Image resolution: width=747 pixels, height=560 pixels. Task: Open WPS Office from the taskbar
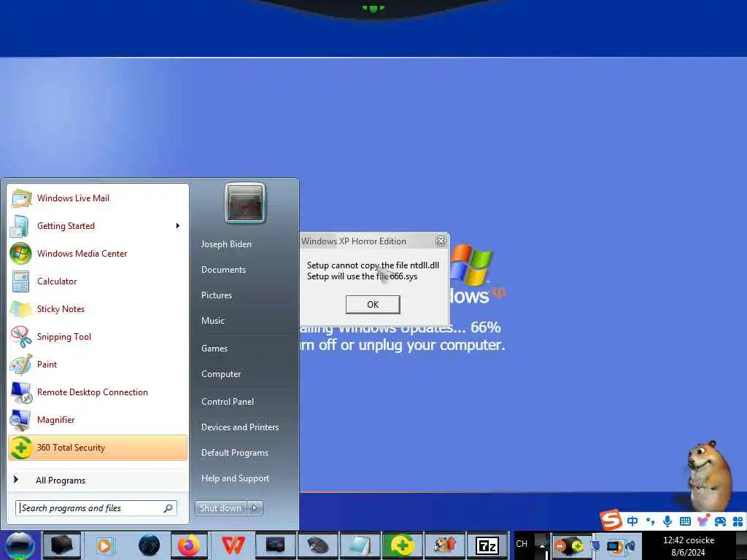pos(233,545)
